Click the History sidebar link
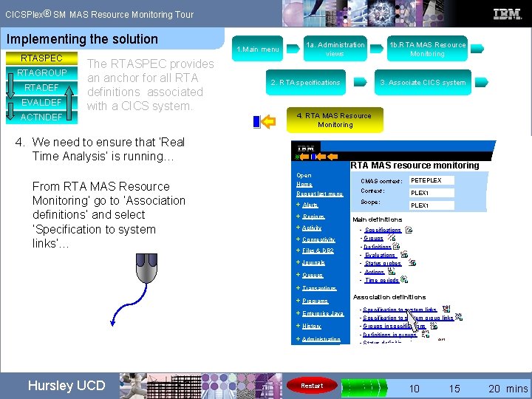This screenshot has height=399, width=532. (x=312, y=326)
